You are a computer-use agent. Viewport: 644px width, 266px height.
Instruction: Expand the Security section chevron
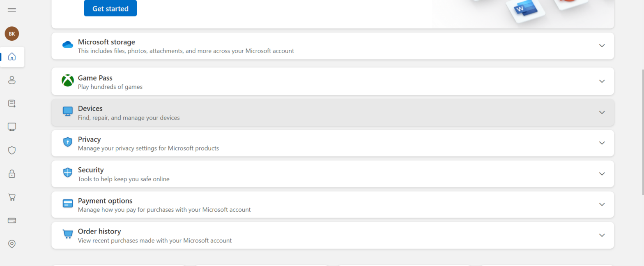(602, 174)
